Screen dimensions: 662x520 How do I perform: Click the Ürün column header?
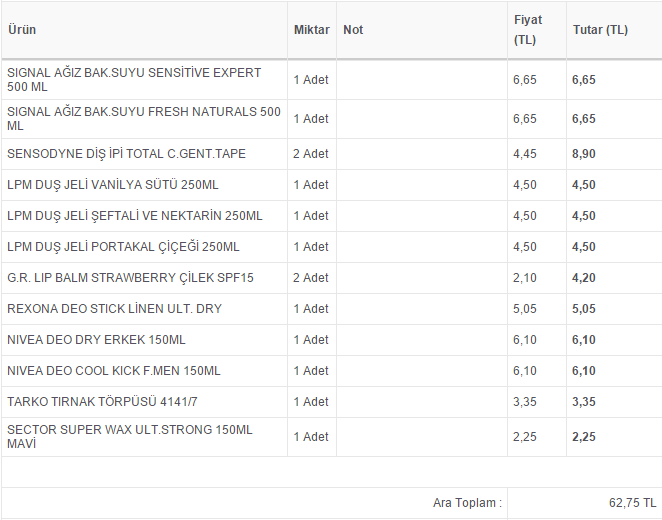pos(22,30)
